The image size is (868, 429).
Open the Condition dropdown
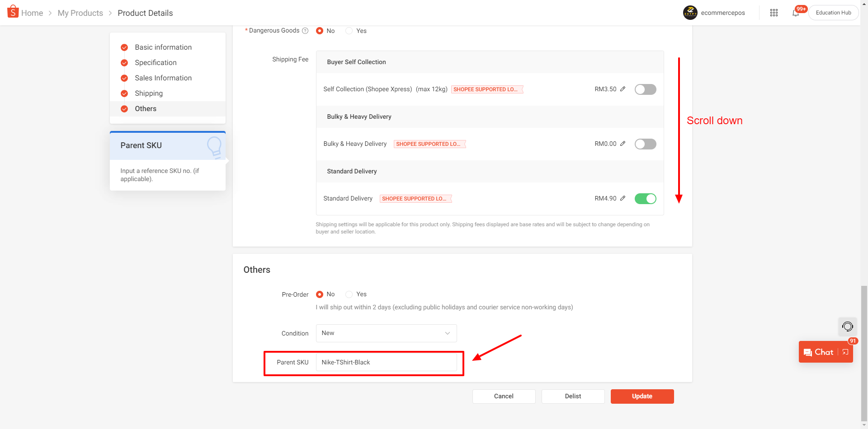coord(386,333)
